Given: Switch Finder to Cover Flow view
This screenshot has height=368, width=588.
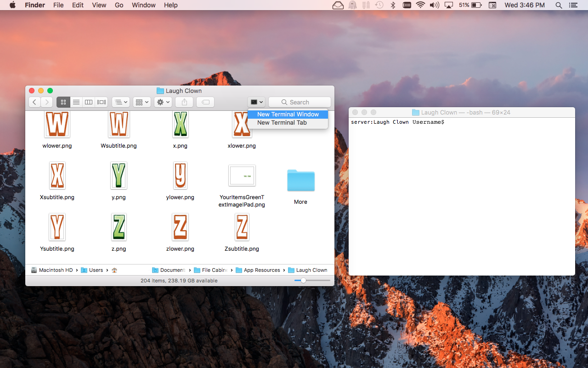Looking at the screenshot, I should (x=102, y=102).
